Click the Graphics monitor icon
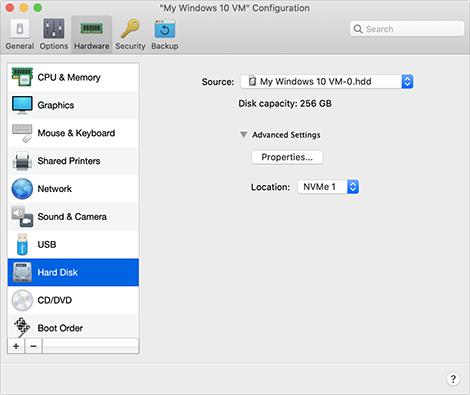 pos(22,105)
